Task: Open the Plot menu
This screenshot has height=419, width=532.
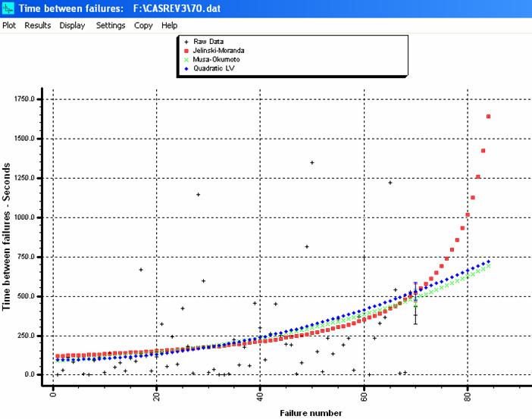Action: (9, 25)
